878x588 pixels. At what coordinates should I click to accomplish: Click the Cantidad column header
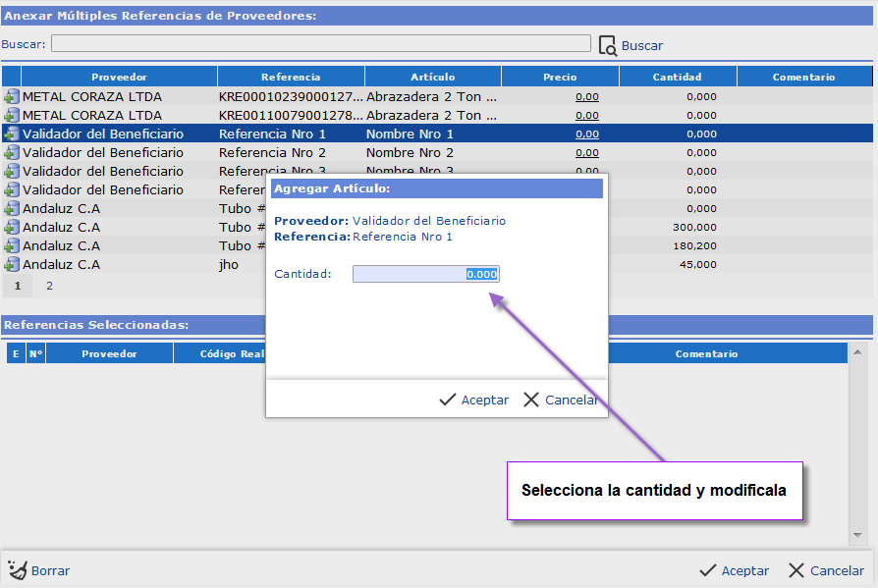[677, 77]
